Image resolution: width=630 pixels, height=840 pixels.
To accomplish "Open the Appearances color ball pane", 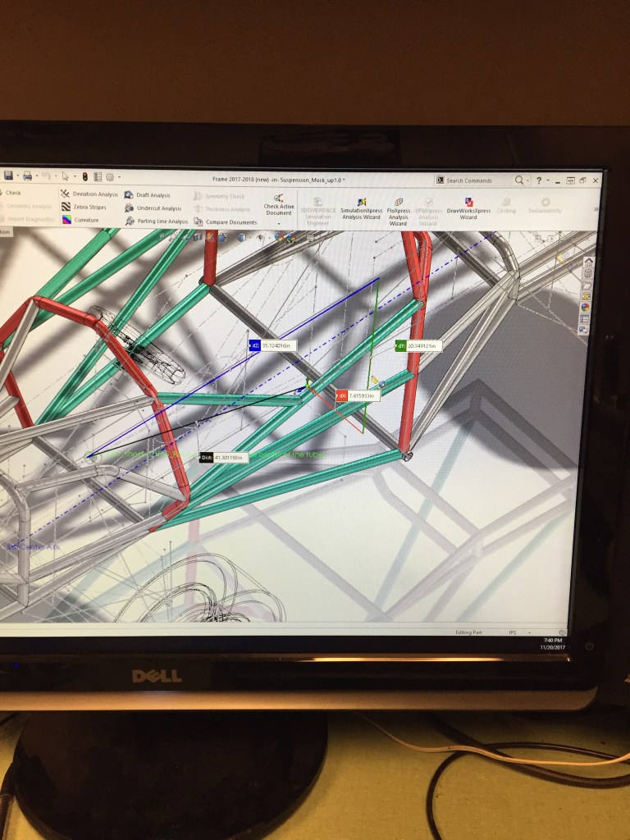I will coord(586,307).
